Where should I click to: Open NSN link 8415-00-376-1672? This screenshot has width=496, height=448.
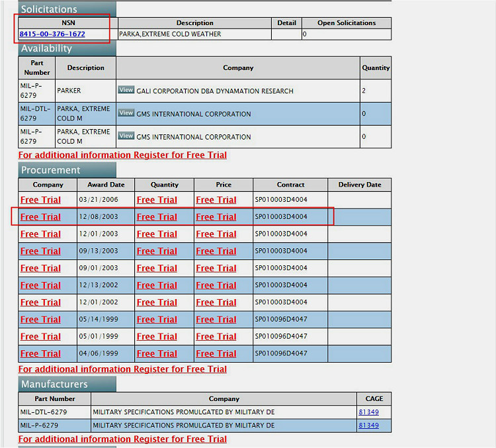(52, 34)
